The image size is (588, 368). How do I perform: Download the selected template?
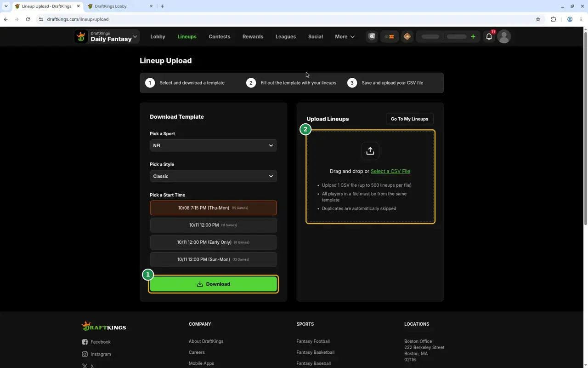tap(213, 284)
